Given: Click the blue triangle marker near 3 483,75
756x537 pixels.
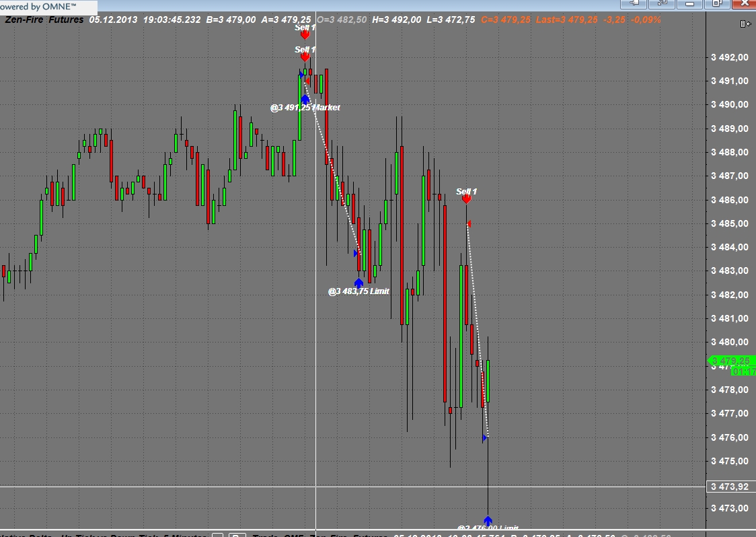Looking at the screenshot, I should (356, 253).
